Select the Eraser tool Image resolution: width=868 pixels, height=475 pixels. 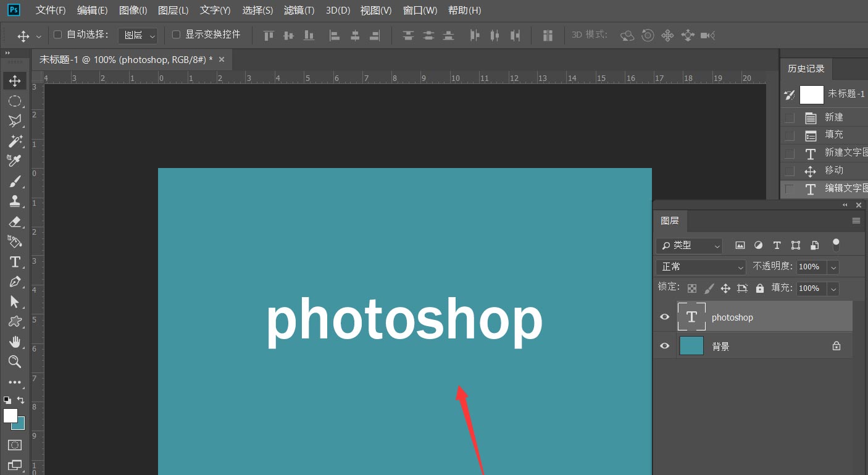pos(15,221)
